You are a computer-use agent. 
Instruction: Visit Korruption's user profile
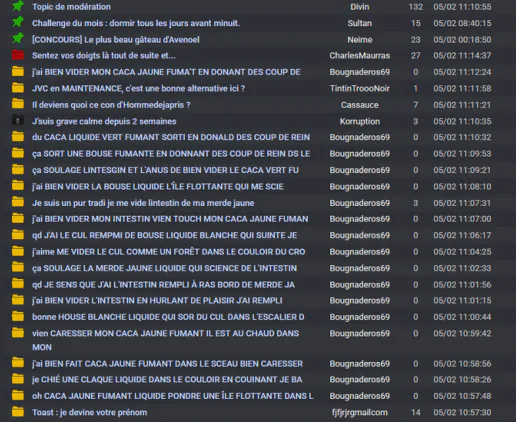point(360,121)
